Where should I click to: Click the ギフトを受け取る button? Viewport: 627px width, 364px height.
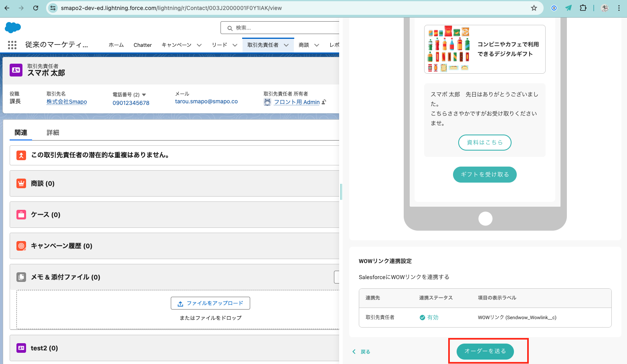485,175
